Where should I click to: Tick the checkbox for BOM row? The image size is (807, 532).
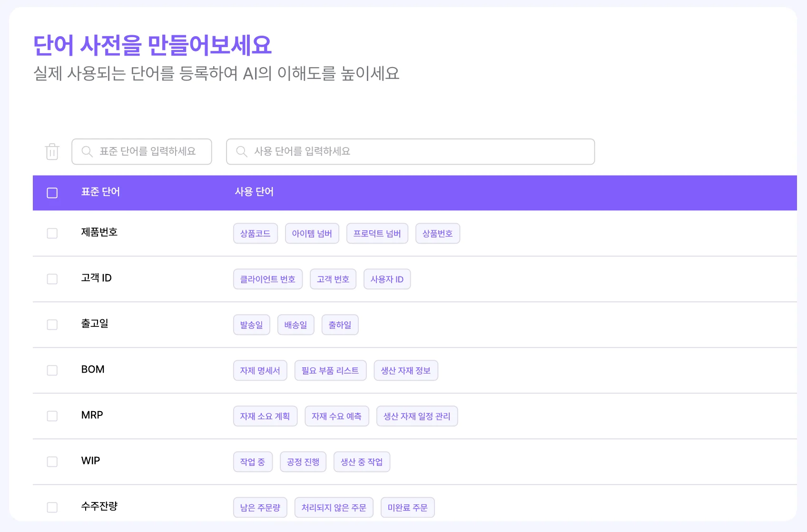52,370
